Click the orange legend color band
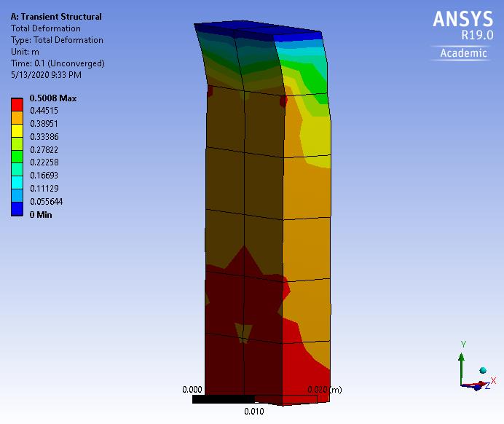 click(x=17, y=117)
